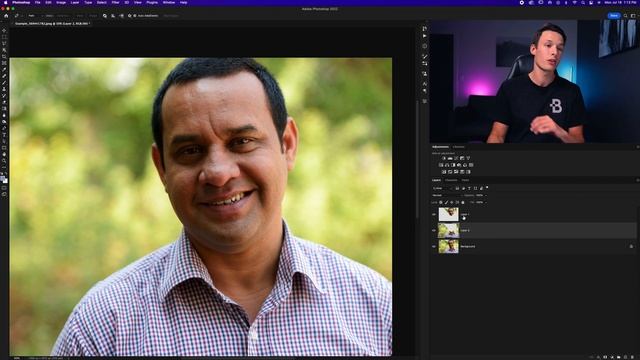Select the Clone Stamp tool
This screenshot has height=360, width=640.
[x=4, y=89]
